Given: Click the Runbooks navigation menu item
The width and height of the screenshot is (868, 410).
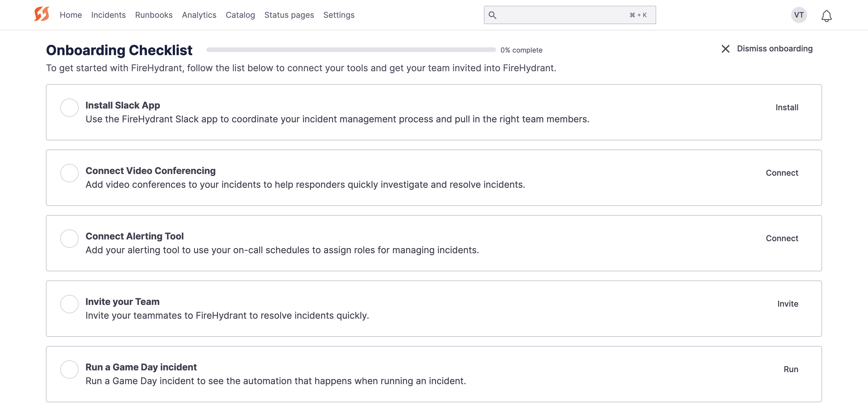Looking at the screenshot, I should click(x=154, y=14).
